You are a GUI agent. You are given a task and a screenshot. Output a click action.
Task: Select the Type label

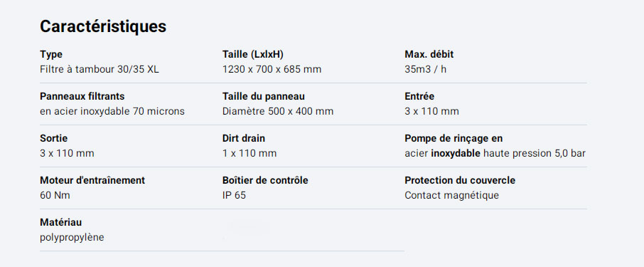tap(51, 54)
